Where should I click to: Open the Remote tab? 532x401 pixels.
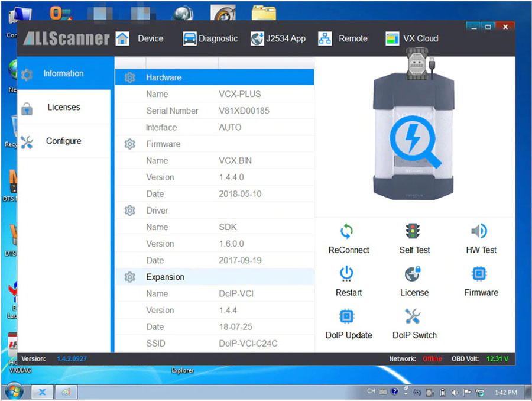pyautogui.click(x=353, y=38)
